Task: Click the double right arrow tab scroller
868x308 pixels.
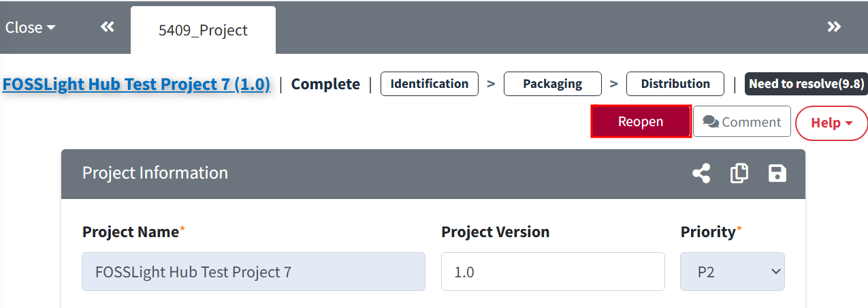Action: 834,27
